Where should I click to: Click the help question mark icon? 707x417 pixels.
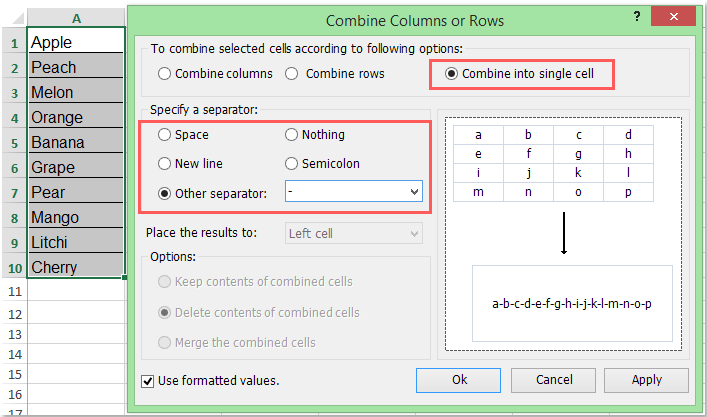pos(637,18)
